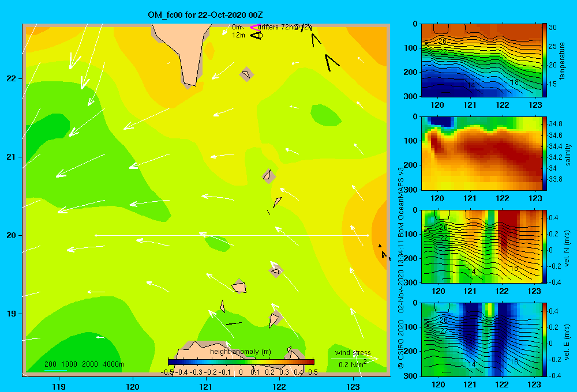The height and width of the screenshot is (392, 577).
Task: Click the 'vel. N (m/s)' axis label
Action: 567,248
